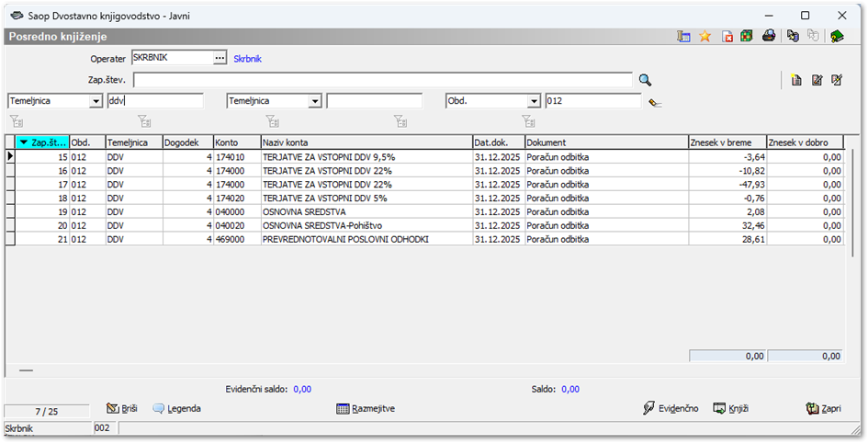Click the rightmost pencil and wand edit icon
The width and height of the screenshot is (868, 443).
pyautogui.click(x=837, y=80)
